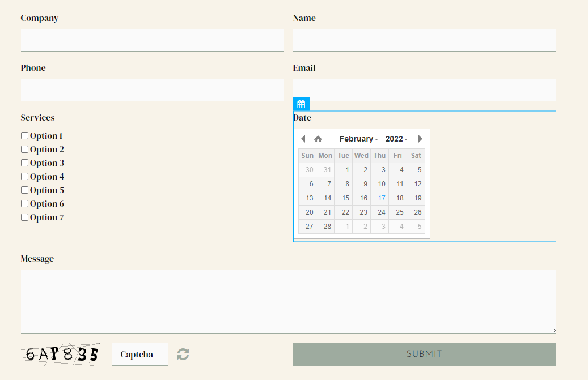588x380 pixels.
Task: Focus the Email input field
Action: [424, 90]
